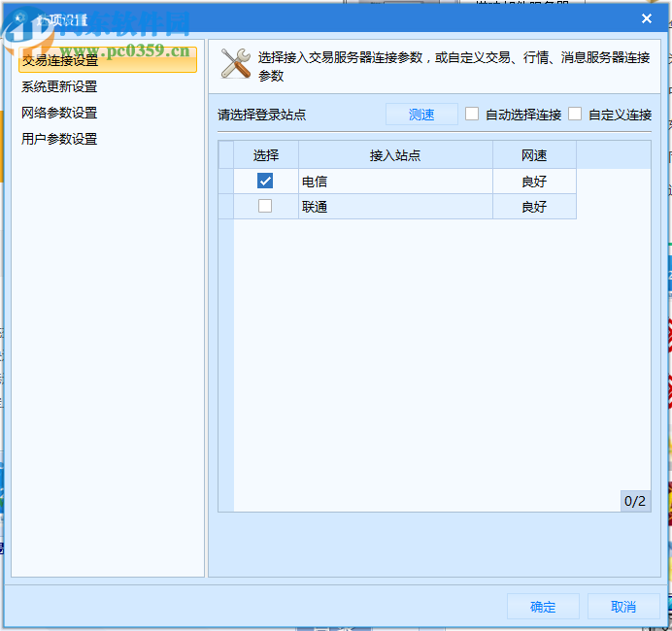Click the wrench and screwdriver tools icon
The image size is (672, 631).
tap(236, 63)
